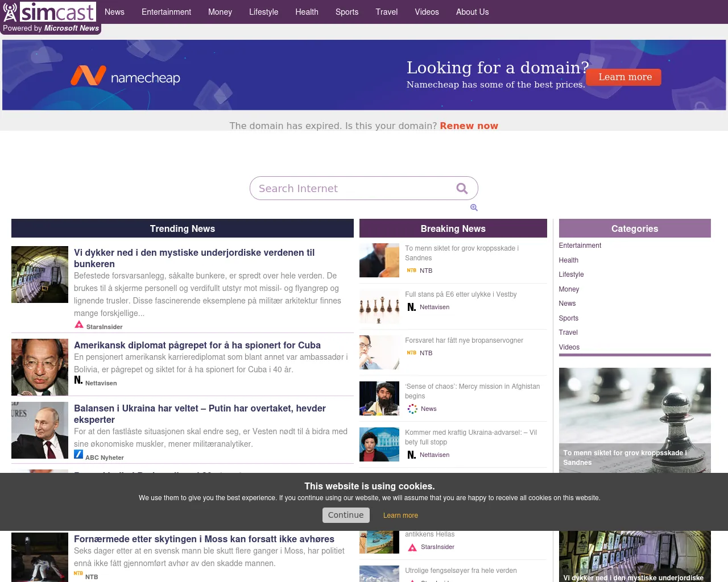Click the Cuba diplomat article thumbnail
This screenshot has height=582, width=728.
coord(40,367)
